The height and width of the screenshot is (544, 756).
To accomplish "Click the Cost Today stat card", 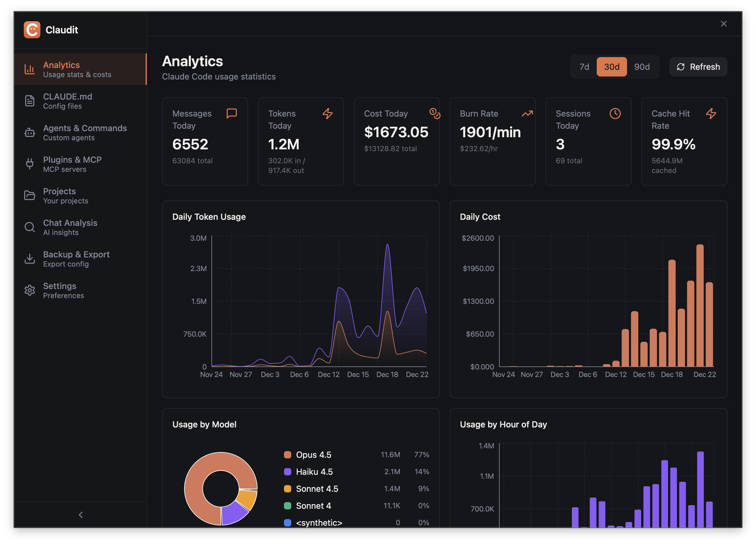I will [x=396, y=141].
